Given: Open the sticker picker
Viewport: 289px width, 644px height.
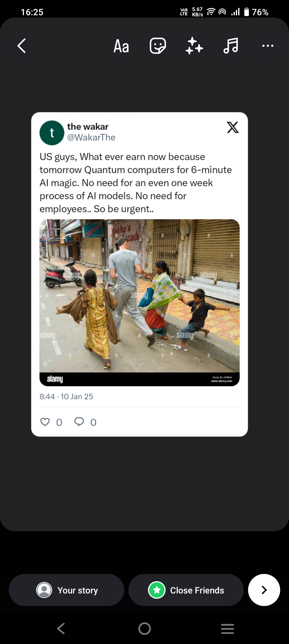Looking at the screenshot, I should [158, 46].
